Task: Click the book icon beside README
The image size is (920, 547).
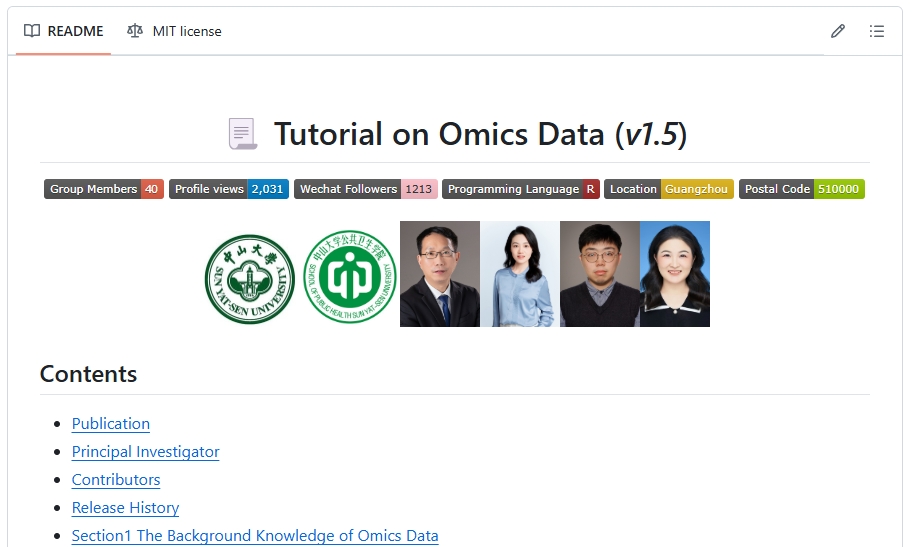Action: (32, 31)
